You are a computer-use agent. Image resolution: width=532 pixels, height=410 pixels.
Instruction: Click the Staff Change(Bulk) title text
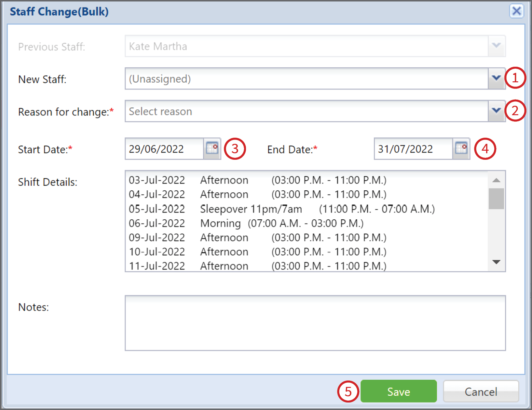pos(59,11)
